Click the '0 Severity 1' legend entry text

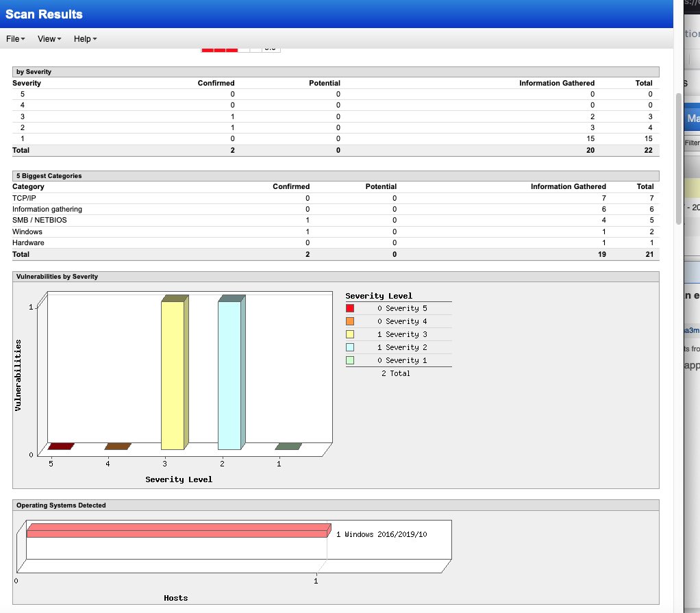pyautogui.click(x=402, y=360)
